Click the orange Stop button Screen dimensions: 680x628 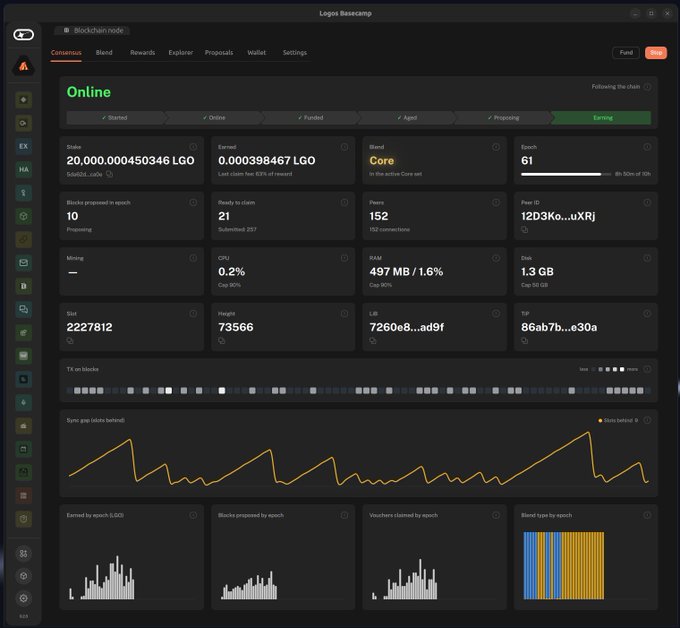[x=656, y=52]
